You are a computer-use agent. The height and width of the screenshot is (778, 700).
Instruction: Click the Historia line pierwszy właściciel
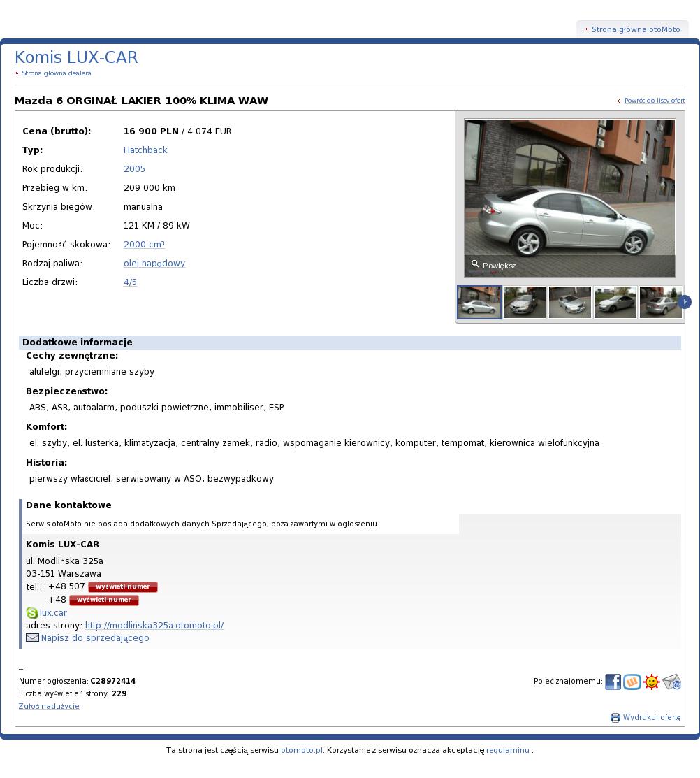(151, 479)
